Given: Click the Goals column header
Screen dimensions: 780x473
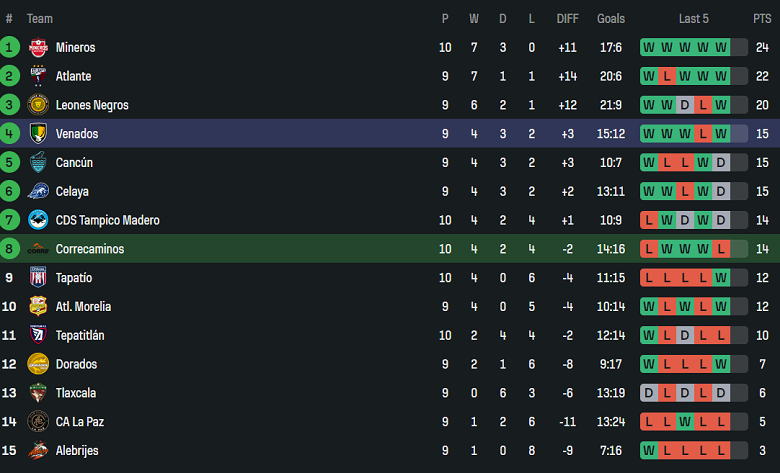Looking at the screenshot, I should (611, 19).
